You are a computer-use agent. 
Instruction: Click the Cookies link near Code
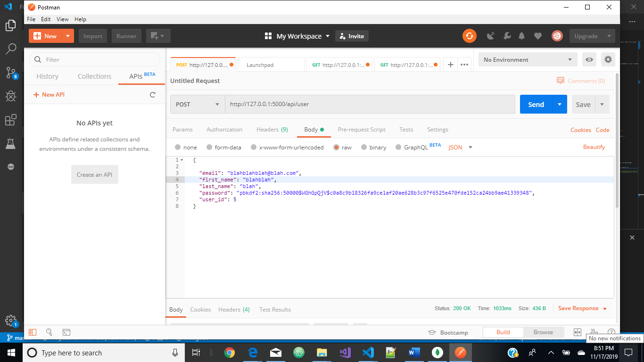[581, 130]
